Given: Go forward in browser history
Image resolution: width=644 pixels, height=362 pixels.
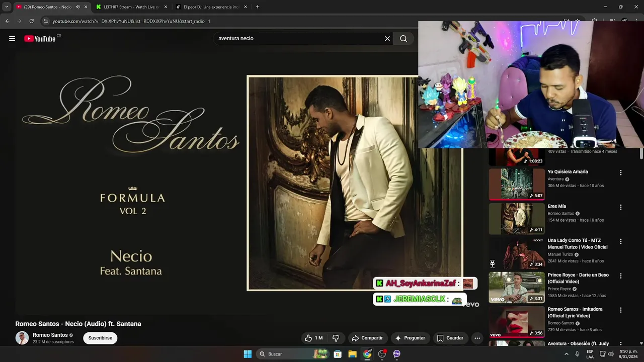Looking at the screenshot, I should [x=19, y=21].
